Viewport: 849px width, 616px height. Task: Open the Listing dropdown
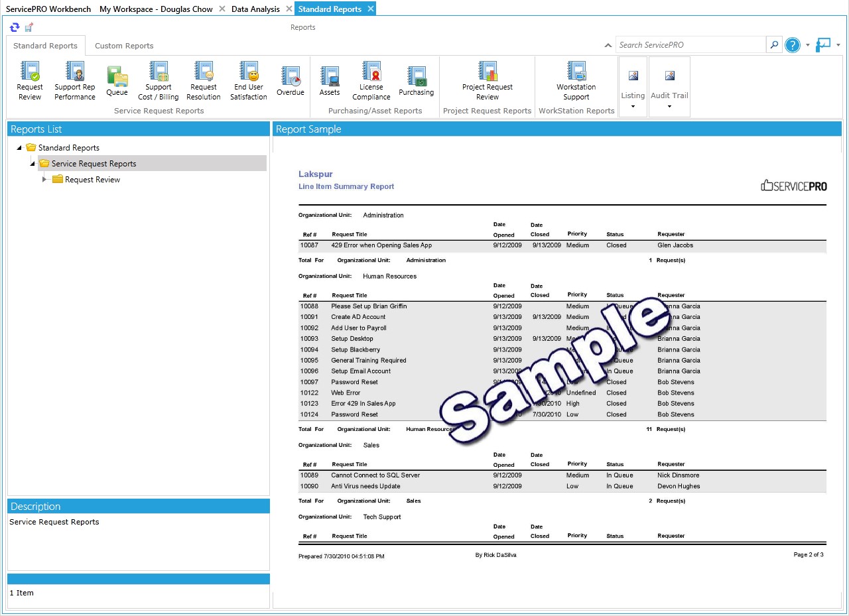pos(633,87)
